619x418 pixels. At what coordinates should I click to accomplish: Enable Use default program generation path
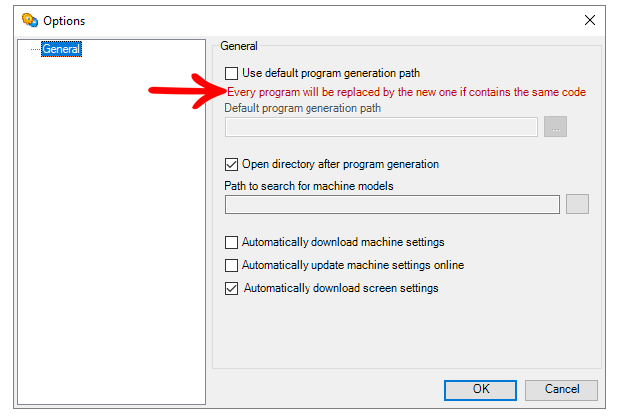pos(231,73)
